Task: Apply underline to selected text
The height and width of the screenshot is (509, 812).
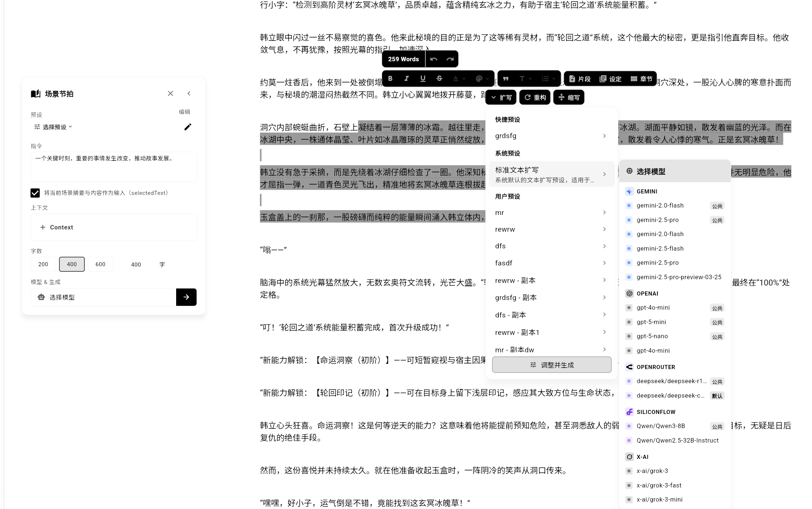Action: (x=423, y=79)
